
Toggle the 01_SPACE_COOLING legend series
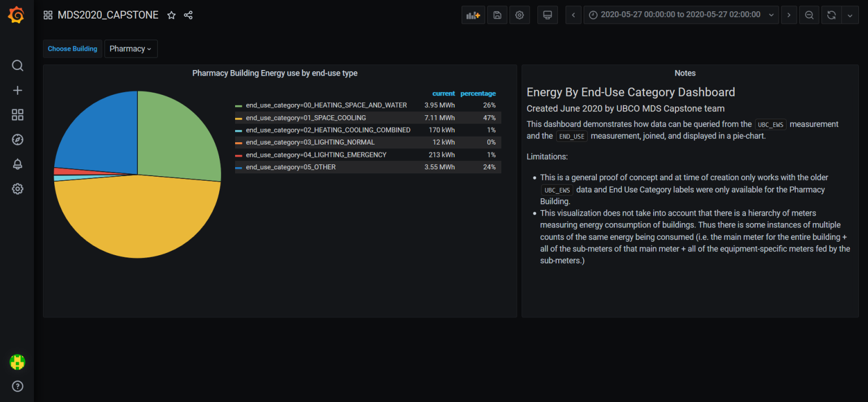306,117
